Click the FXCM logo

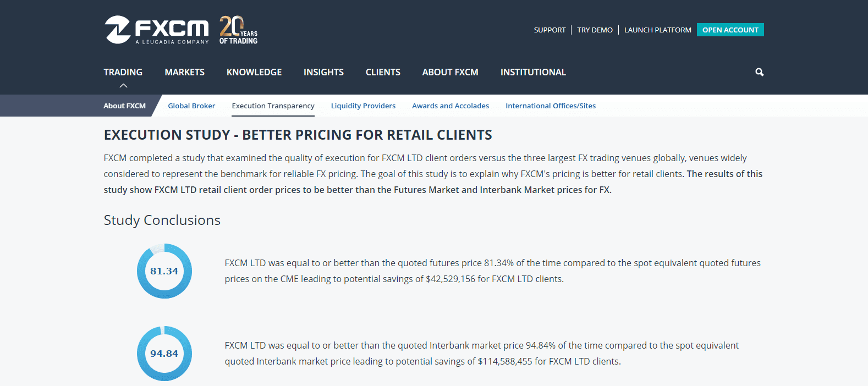(x=157, y=30)
